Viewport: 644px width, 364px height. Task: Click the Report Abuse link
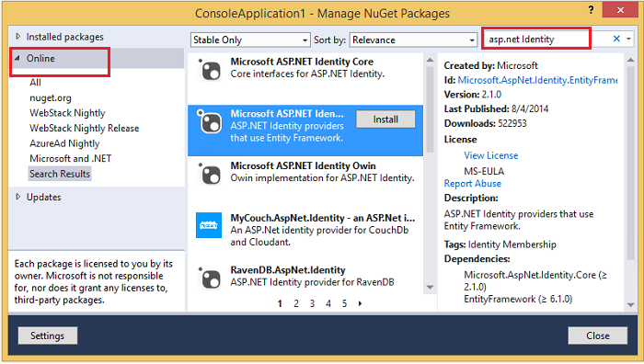(x=472, y=184)
